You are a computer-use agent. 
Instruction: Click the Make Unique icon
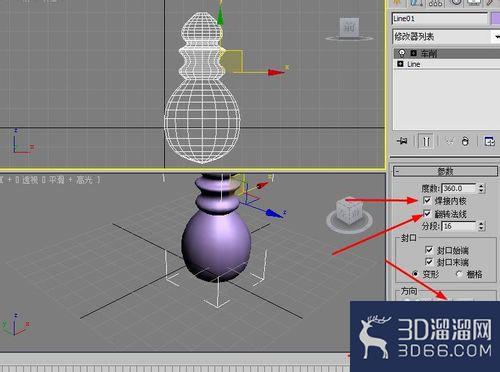[449, 141]
